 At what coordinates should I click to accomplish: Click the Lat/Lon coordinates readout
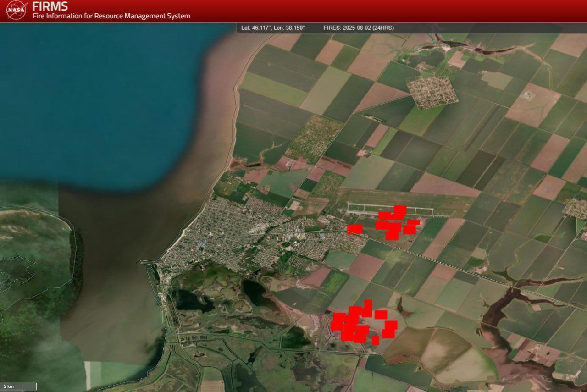coord(273,28)
